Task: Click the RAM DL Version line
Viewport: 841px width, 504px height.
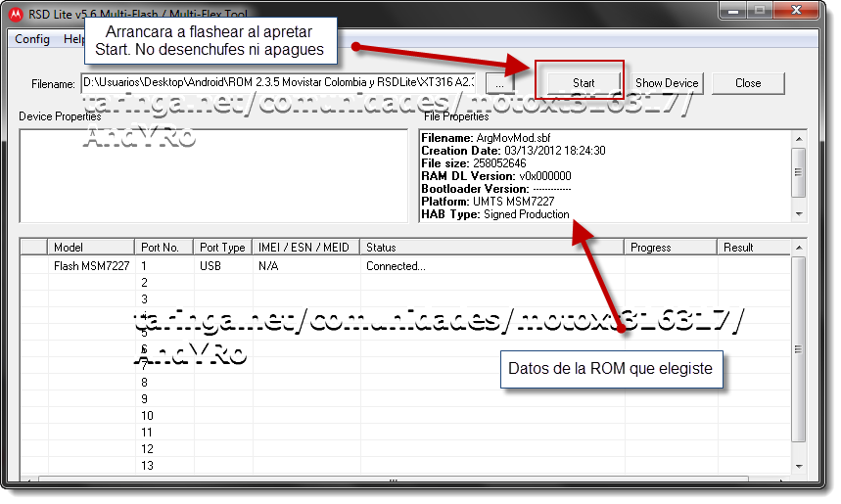Action: 496,176
